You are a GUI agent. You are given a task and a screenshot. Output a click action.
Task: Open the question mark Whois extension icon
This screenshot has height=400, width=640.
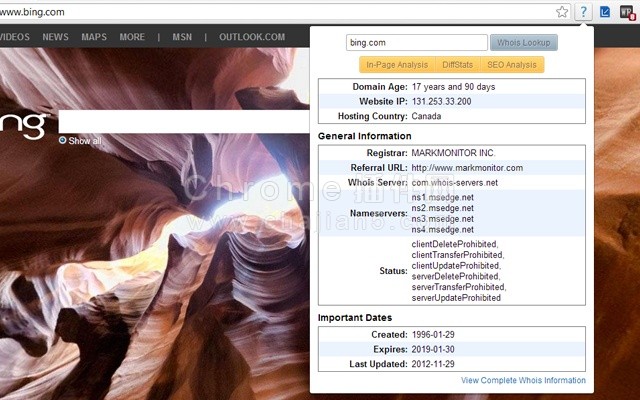(x=583, y=12)
